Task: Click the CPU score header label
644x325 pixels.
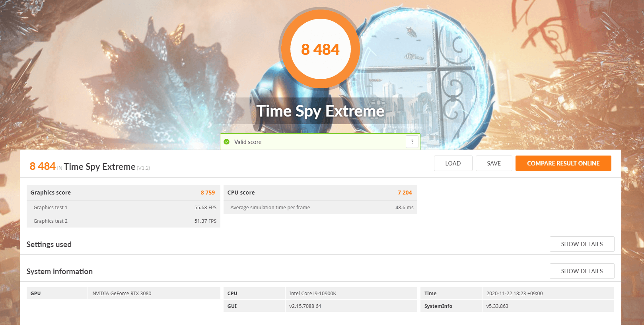Action: [x=241, y=193]
